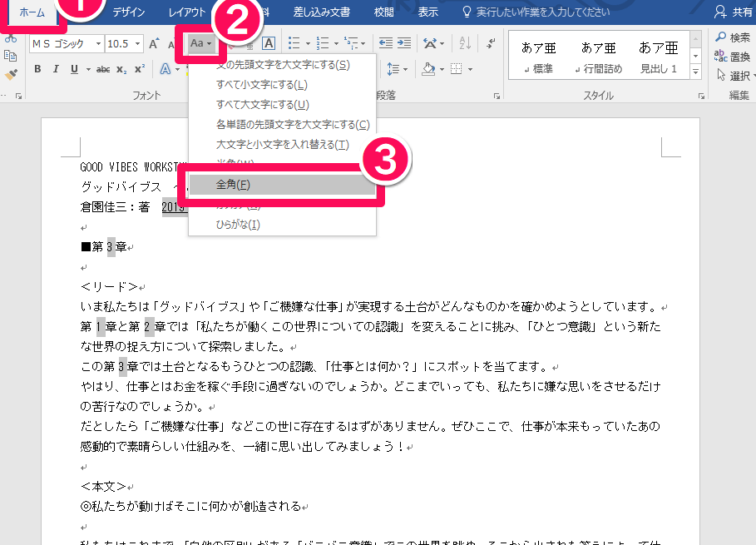Choose すべて小文字にする(L) menu item

coord(283,85)
